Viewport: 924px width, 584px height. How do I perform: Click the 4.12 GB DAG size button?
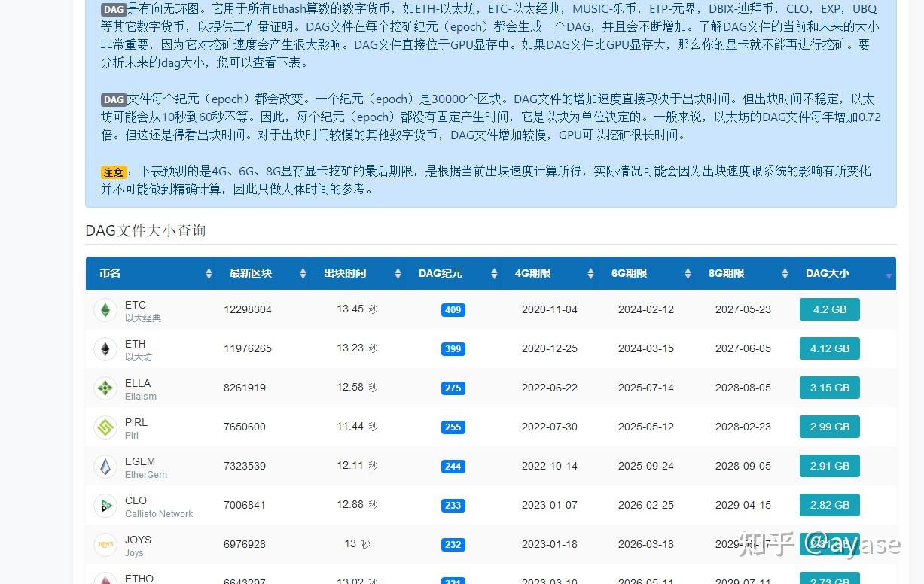click(x=830, y=348)
